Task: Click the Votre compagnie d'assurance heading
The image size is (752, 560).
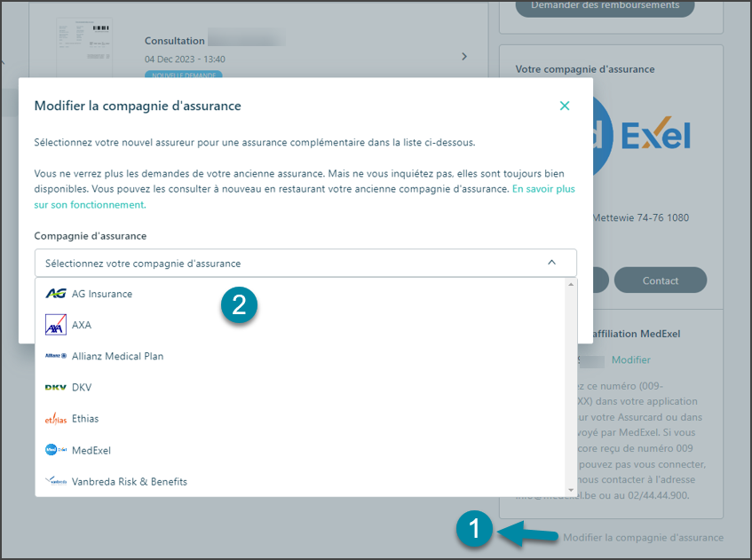Action: click(584, 69)
